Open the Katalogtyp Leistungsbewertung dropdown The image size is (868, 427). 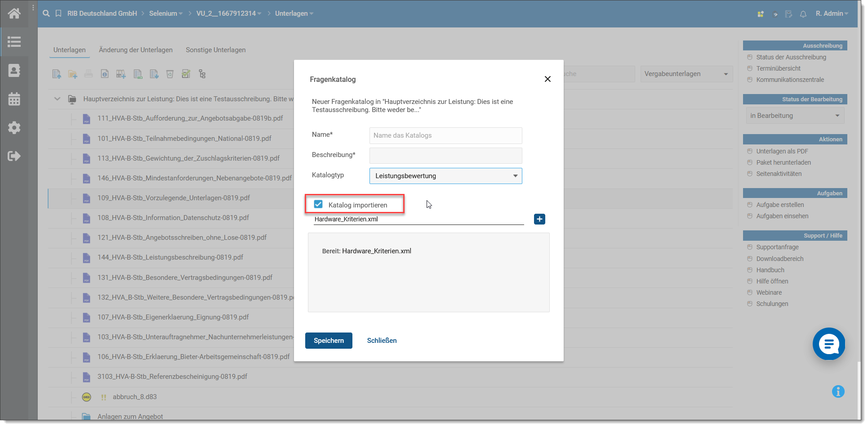(445, 176)
